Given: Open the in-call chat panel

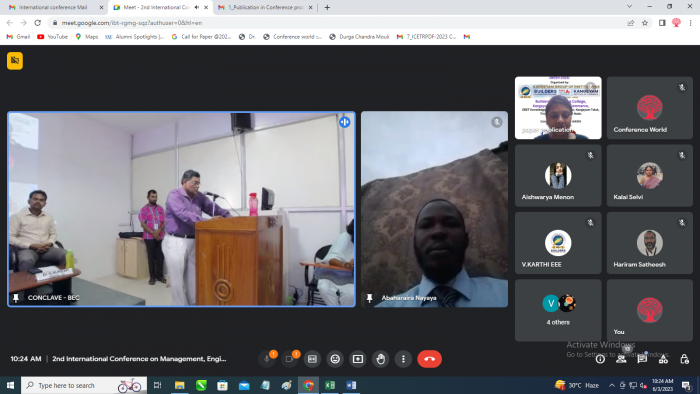Looking at the screenshot, I should [x=642, y=359].
